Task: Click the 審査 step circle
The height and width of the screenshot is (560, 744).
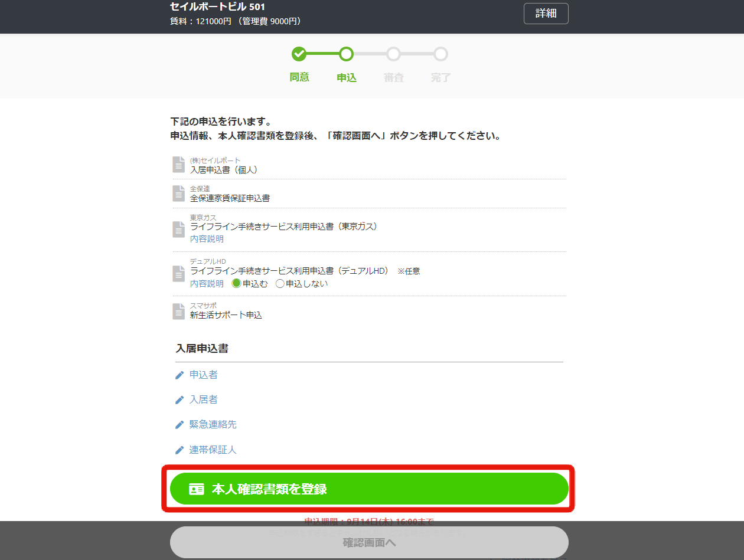Action: [x=393, y=54]
